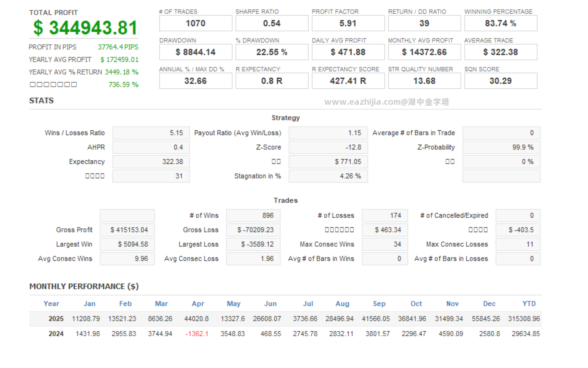Click the Monthly Performance ($) heading

(x=84, y=287)
